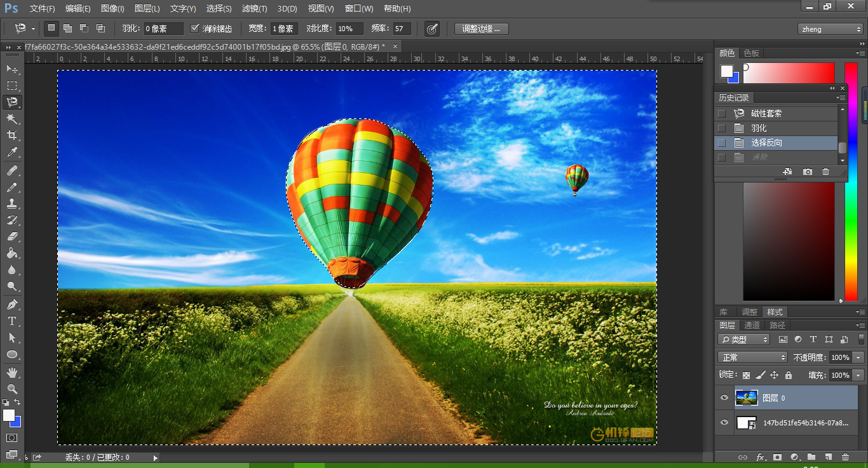The image size is (868, 468).
Task: Select the Magic Wand tool
Action: pyautogui.click(x=12, y=119)
